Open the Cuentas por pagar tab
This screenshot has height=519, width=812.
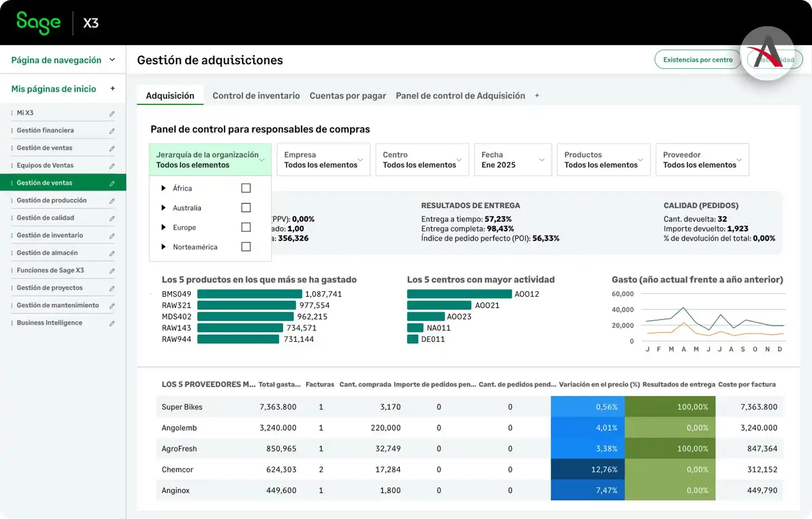pos(347,96)
